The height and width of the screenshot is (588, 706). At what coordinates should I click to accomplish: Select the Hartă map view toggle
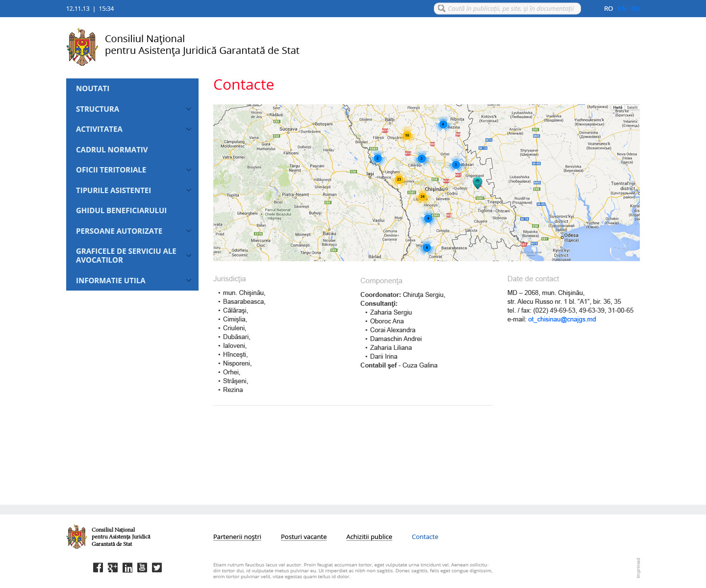coord(618,107)
